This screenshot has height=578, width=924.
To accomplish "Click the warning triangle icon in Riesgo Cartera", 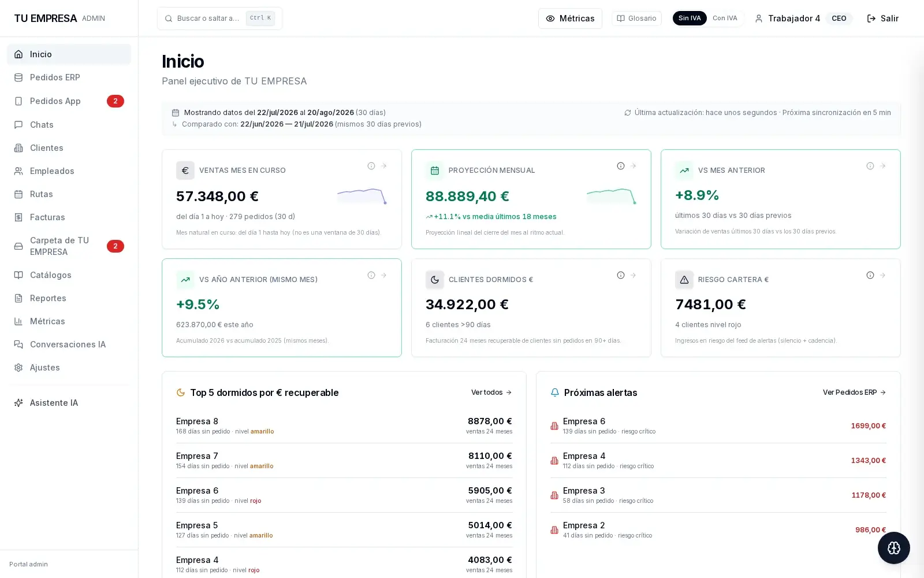I will [x=684, y=280].
